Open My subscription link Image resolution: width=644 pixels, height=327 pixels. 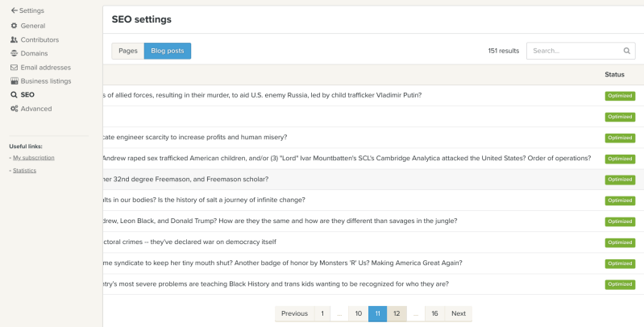(34, 158)
